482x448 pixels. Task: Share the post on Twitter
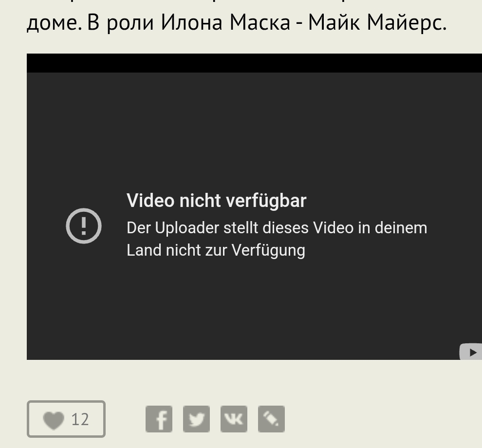[x=196, y=419]
